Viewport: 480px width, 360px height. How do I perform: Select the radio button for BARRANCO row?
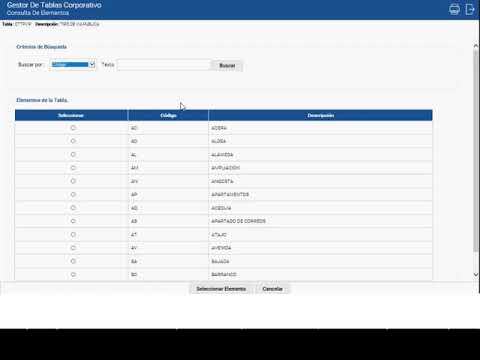pyautogui.click(x=73, y=274)
